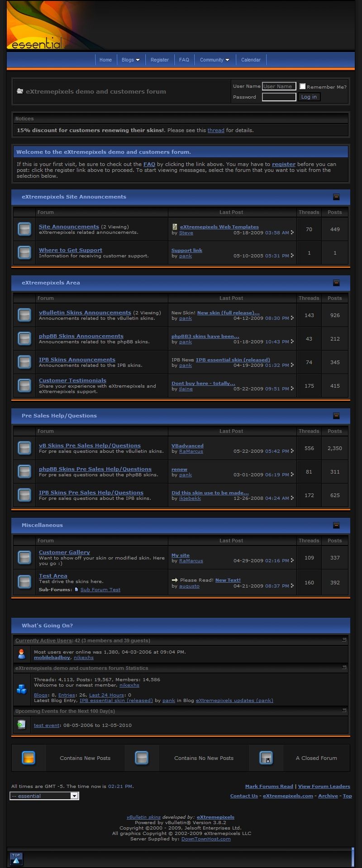Open the Blogs dropdown menu
The height and width of the screenshot is (868, 362).
(131, 60)
